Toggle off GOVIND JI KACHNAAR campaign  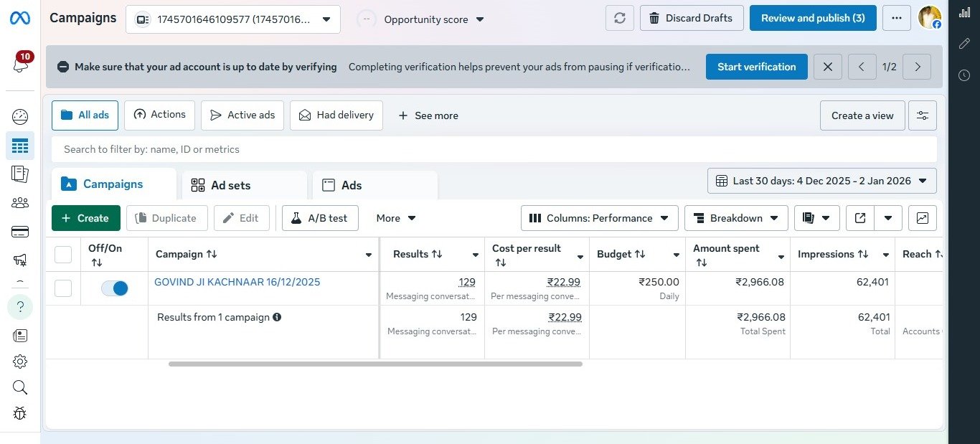(x=115, y=288)
